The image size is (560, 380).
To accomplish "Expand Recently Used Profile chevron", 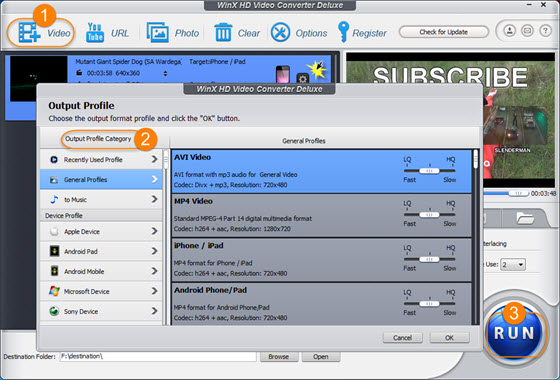I will (154, 159).
